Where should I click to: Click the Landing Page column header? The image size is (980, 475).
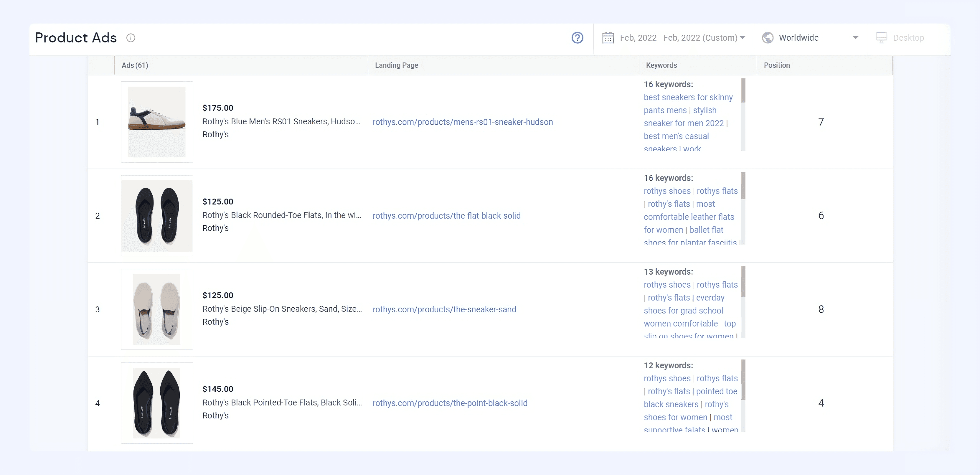(396, 65)
